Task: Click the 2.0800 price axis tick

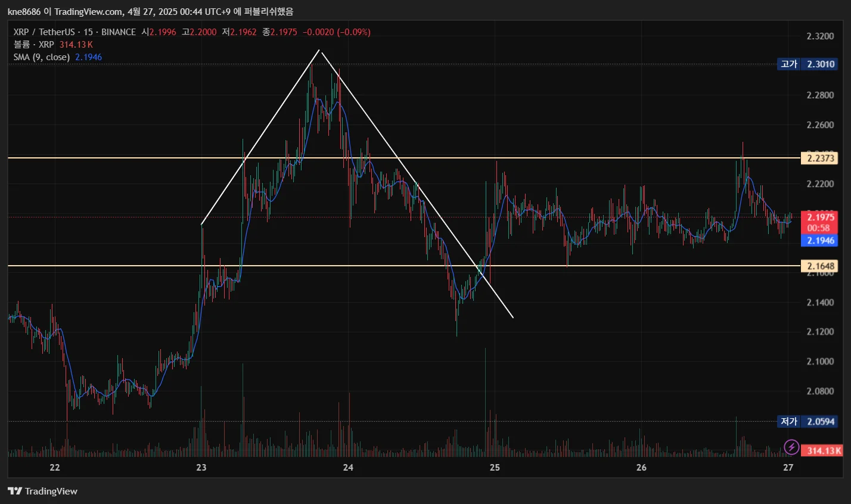Action: (820, 391)
